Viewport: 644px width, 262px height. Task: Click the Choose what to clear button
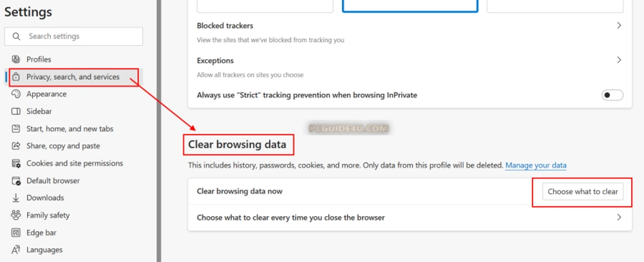coord(583,192)
